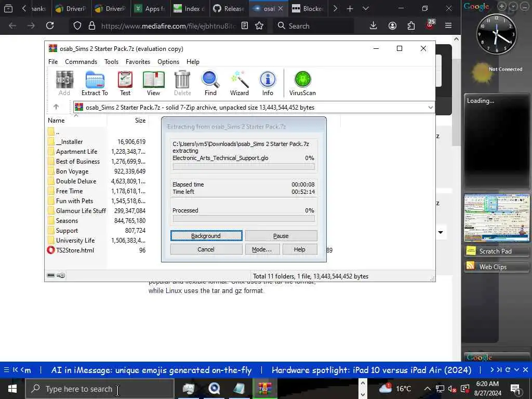Click the Test archive toolbar icon
The image size is (532, 399).
click(x=125, y=83)
